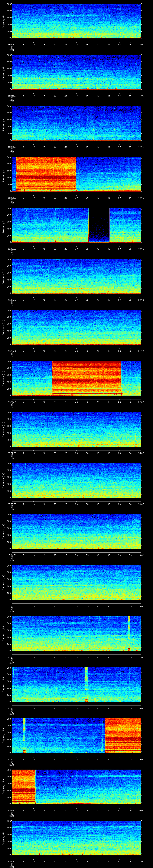The width and height of the screenshot is (153, 868).
Task: Select the 23:17:00 start time label
Action: point(12,197)
